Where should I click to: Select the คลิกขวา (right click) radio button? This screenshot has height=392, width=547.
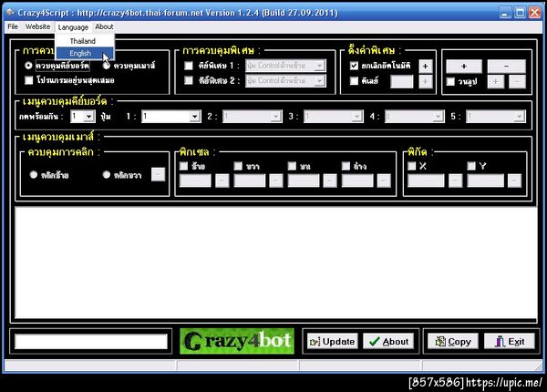[x=107, y=174]
